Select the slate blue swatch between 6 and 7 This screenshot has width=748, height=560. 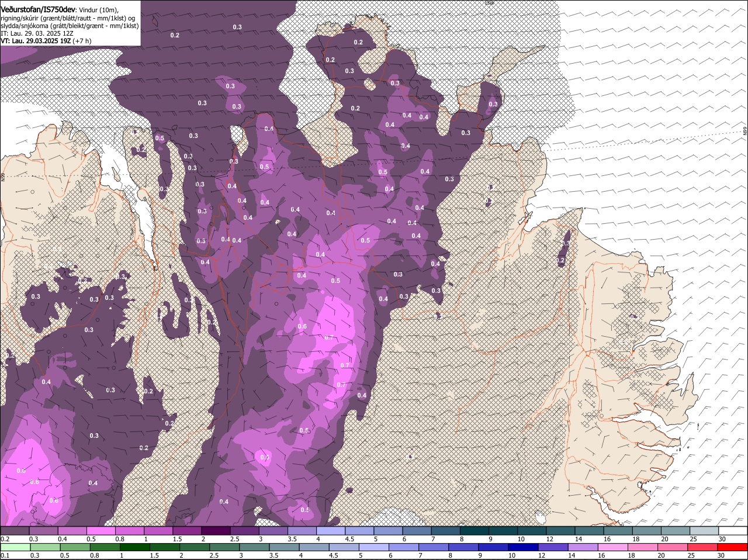pos(417,531)
